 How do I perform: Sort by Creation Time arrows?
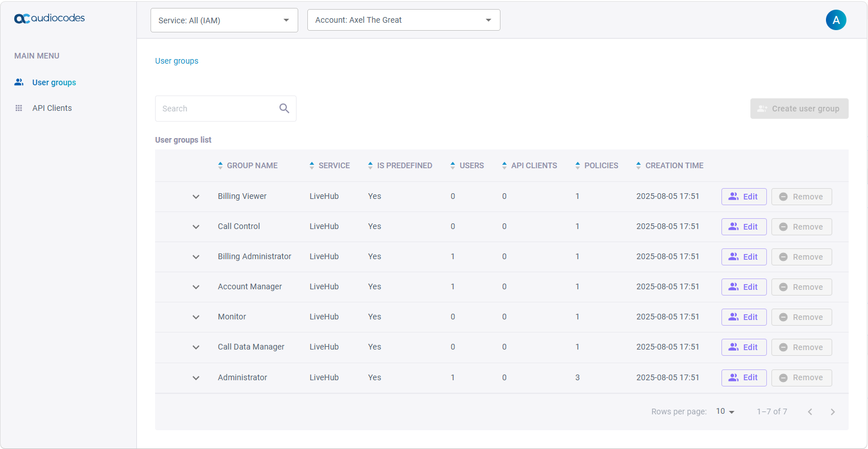pyautogui.click(x=639, y=165)
